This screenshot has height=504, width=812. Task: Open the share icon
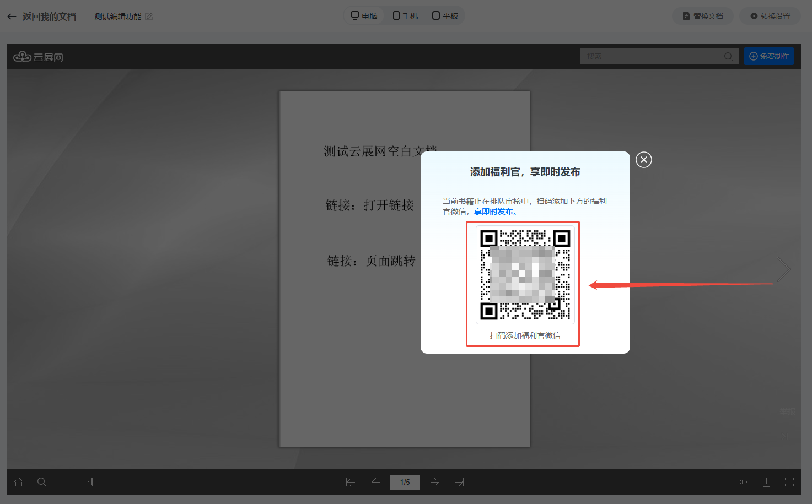click(766, 483)
